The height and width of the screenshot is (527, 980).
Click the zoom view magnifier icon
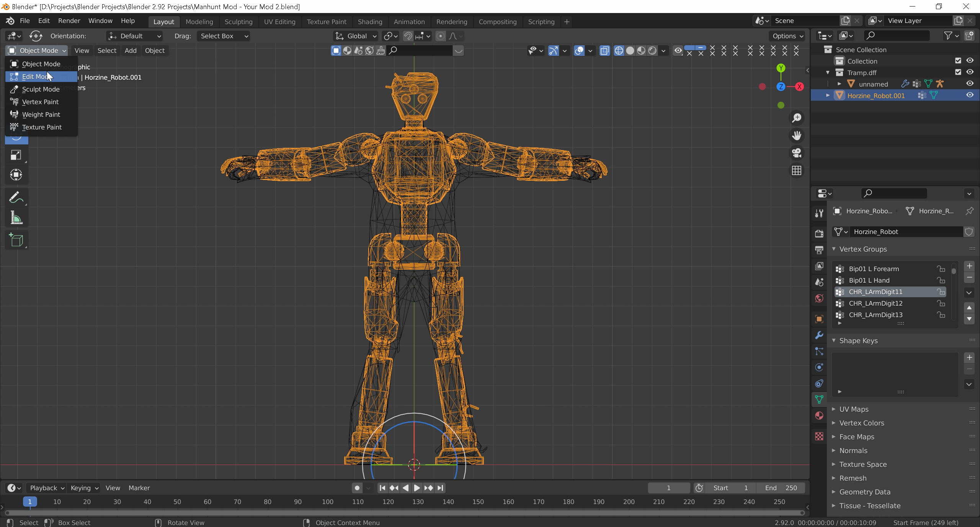[x=797, y=118]
